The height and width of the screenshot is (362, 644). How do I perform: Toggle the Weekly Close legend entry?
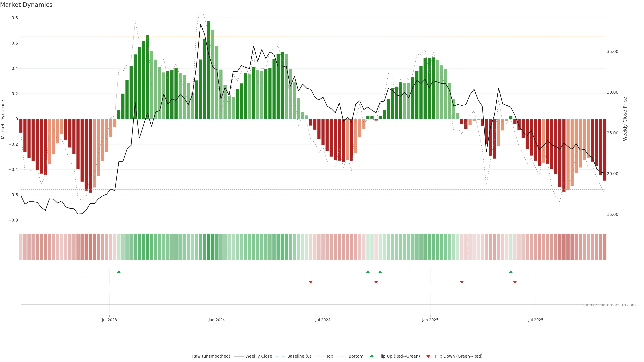[x=258, y=356]
